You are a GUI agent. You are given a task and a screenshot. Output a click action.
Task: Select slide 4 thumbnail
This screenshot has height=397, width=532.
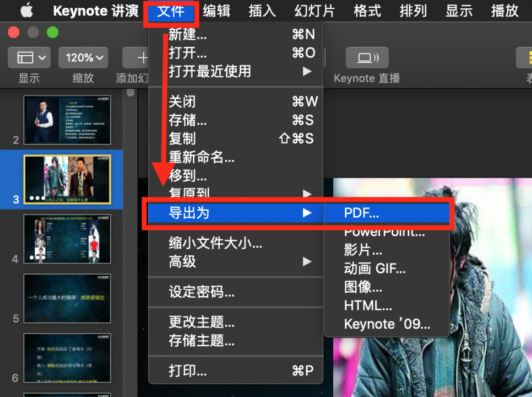coord(67,239)
